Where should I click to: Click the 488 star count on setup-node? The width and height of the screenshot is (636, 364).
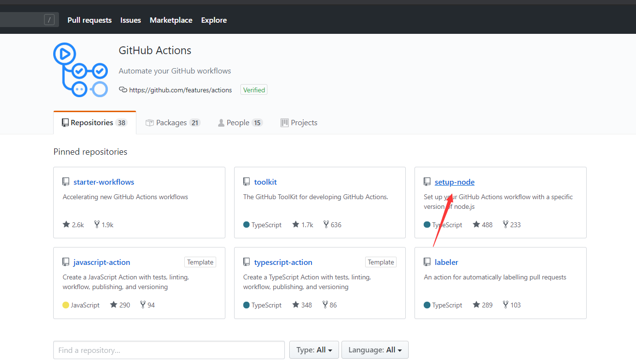tap(487, 225)
